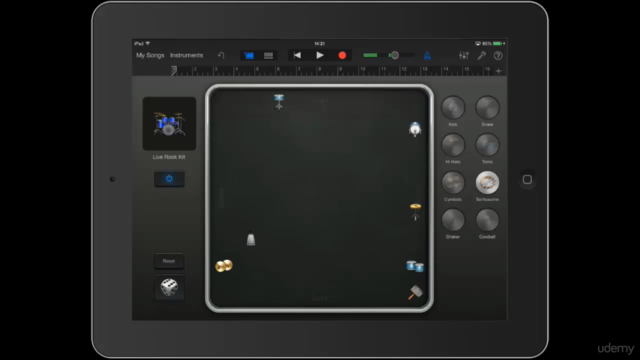The height and width of the screenshot is (360, 640).
Task: Click the playhead at bar 1
Action: [x=174, y=70]
